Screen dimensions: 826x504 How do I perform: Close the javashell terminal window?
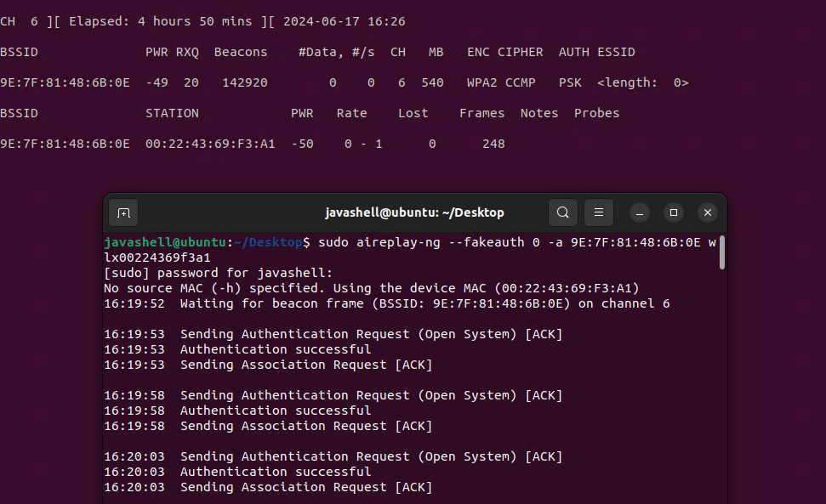pyautogui.click(x=708, y=212)
